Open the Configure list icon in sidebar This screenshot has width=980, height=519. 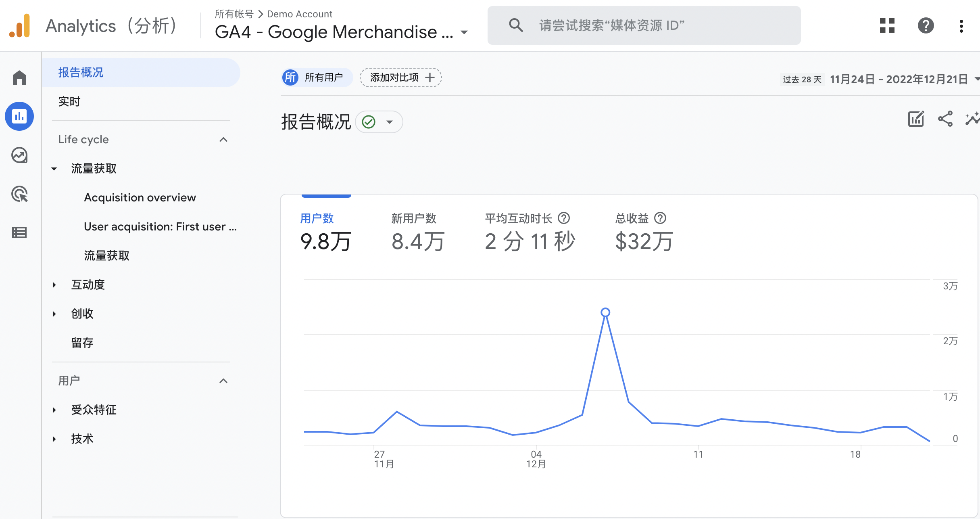click(19, 232)
